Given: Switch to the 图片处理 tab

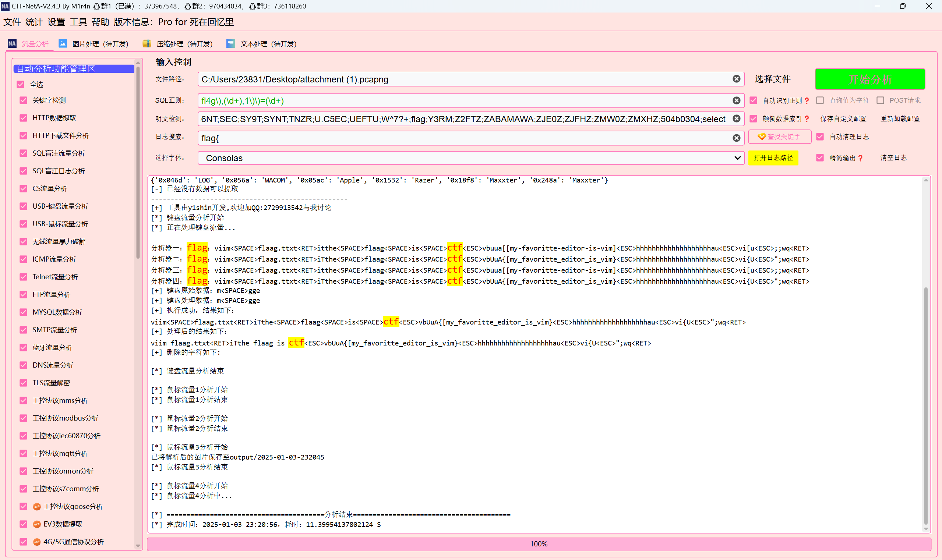Looking at the screenshot, I should (x=94, y=44).
